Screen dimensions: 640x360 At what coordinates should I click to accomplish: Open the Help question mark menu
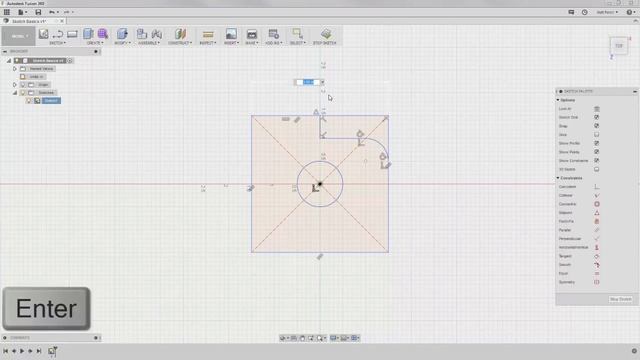[x=630, y=12]
